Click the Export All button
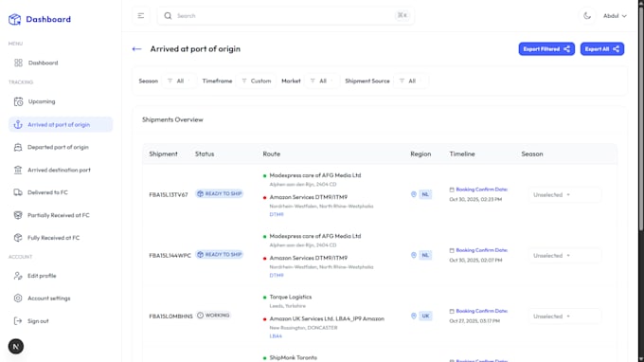644x362 pixels. pos(601,49)
